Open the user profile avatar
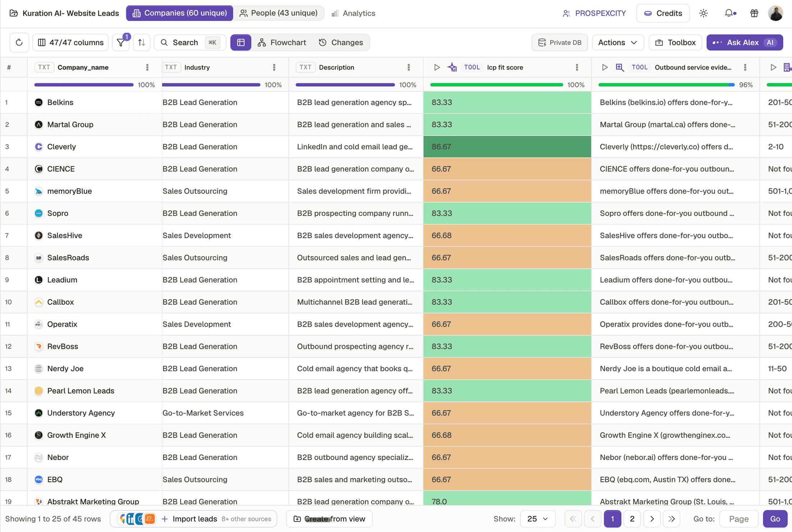792x532 pixels. 776,13
